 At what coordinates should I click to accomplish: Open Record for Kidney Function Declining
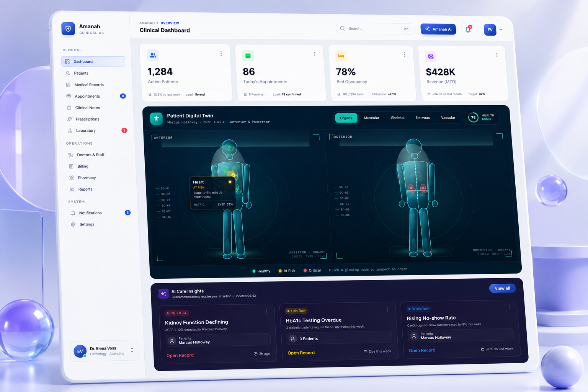180,355
